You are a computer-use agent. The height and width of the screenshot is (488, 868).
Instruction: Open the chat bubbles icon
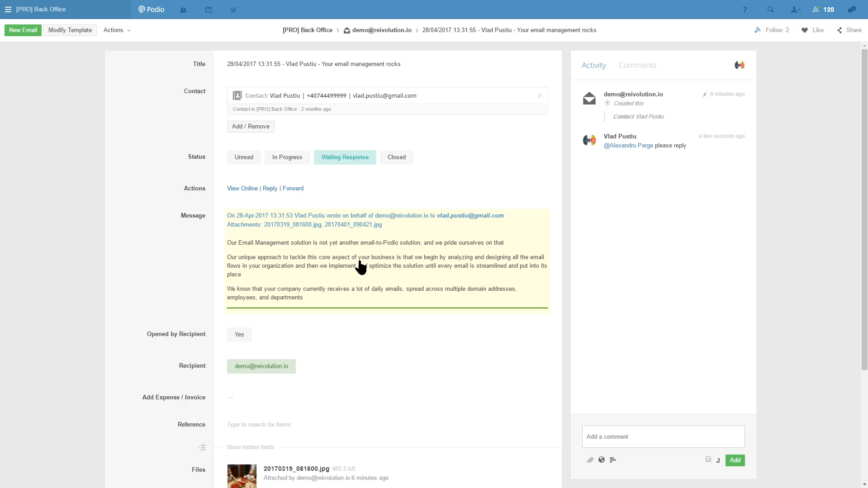[x=852, y=9]
